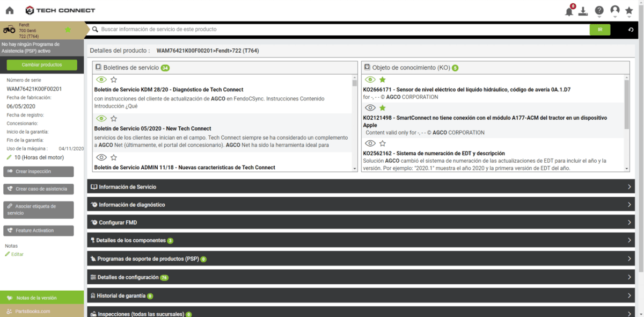The image size is (644, 317).
Task: Click the Boletines de servicio book icon
Action: [98, 68]
